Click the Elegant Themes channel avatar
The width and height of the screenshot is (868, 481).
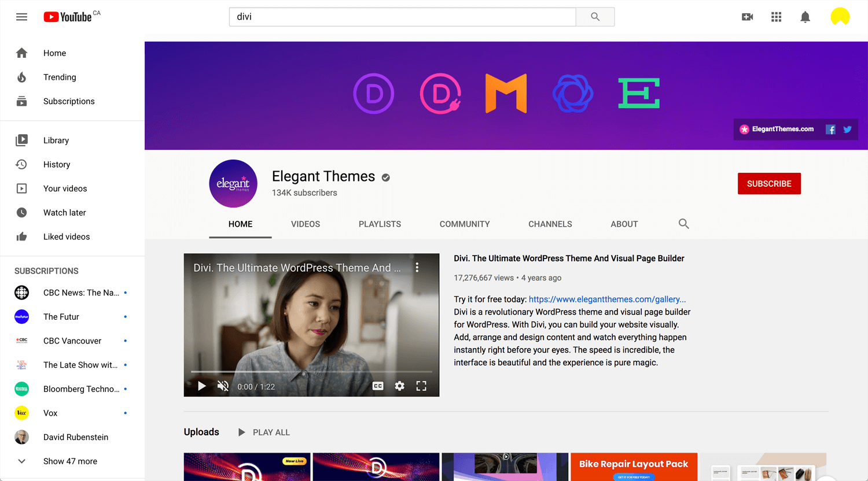pos(233,183)
